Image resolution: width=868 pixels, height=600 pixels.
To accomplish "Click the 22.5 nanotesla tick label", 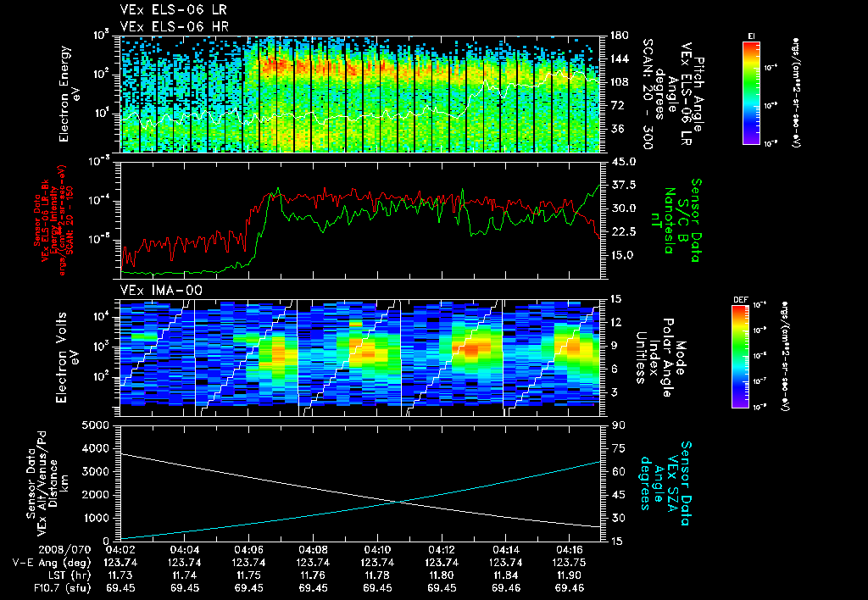I will click(623, 231).
